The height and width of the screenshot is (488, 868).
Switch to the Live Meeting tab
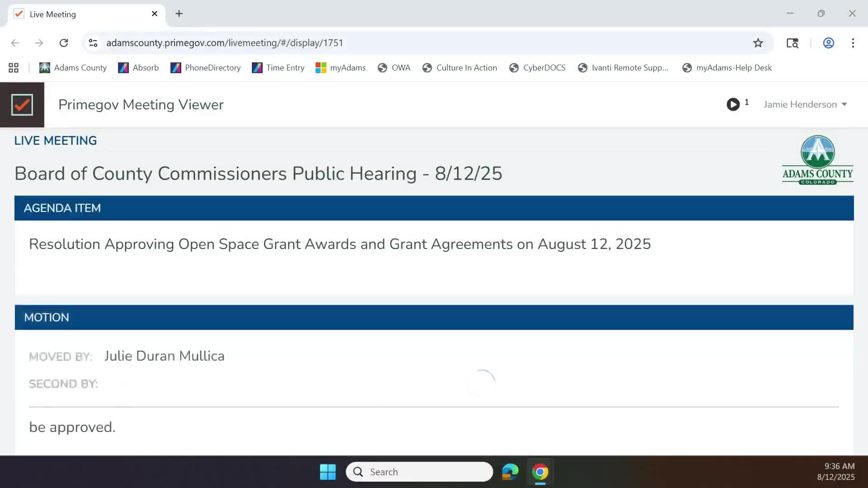coord(81,14)
